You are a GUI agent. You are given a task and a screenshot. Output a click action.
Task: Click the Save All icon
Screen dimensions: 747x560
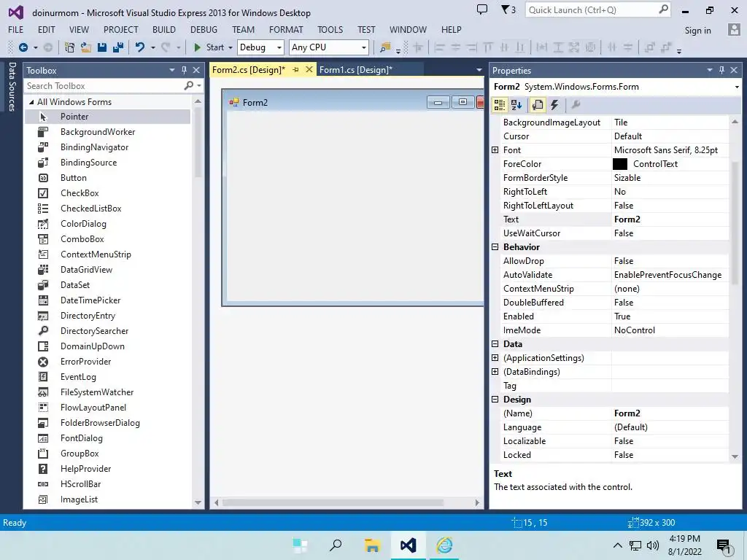(x=118, y=47)
